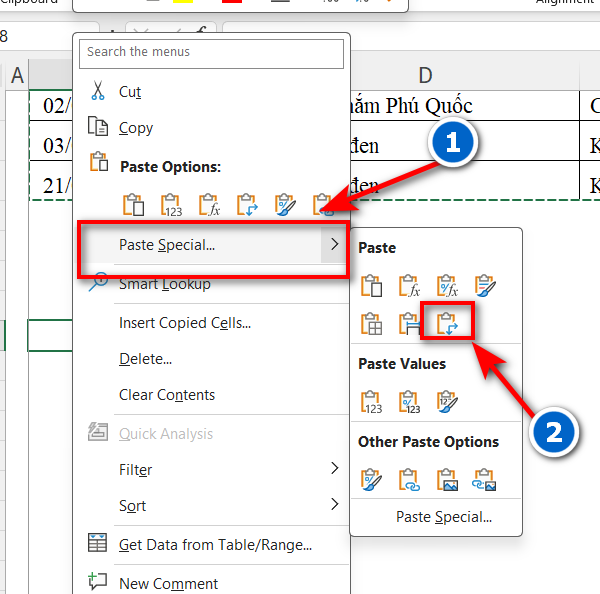Paste Values only from Paste Values section

click(372, 402)
